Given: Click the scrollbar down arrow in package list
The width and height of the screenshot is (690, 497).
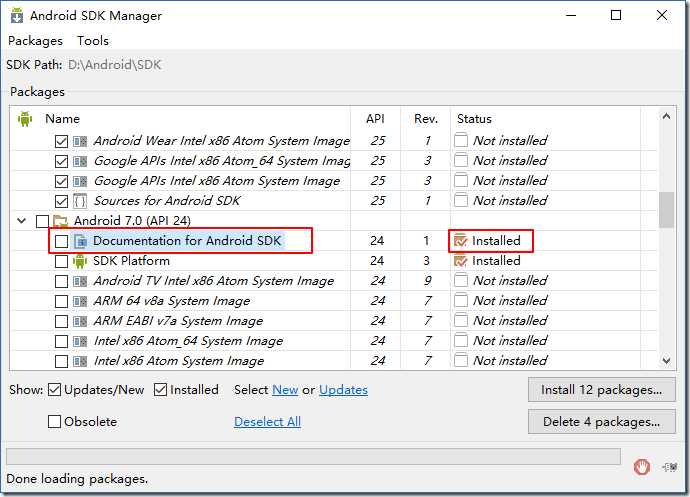Looking at the screenshot, I should click(666, 361).
